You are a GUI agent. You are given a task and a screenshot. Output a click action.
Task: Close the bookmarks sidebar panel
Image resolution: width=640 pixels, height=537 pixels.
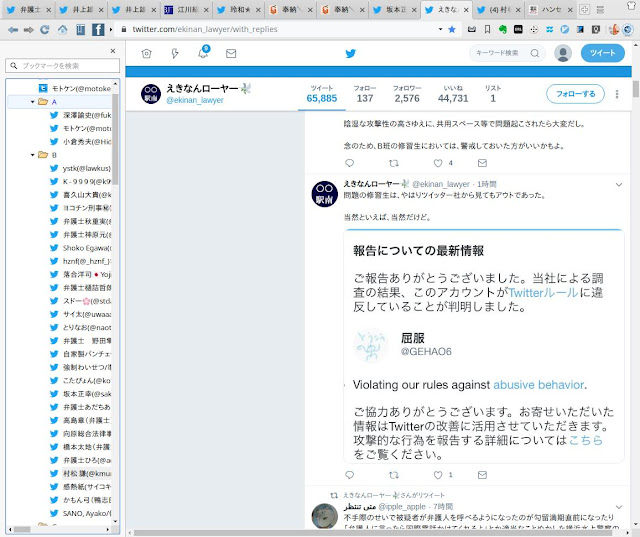(x=113, y=51)
